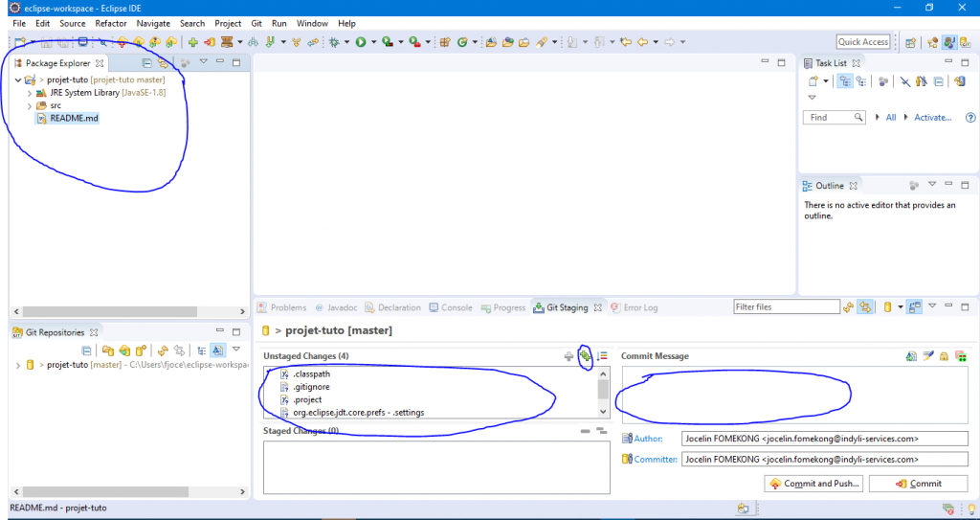Click the Add All files to index icon

click(x=585, y=356)
